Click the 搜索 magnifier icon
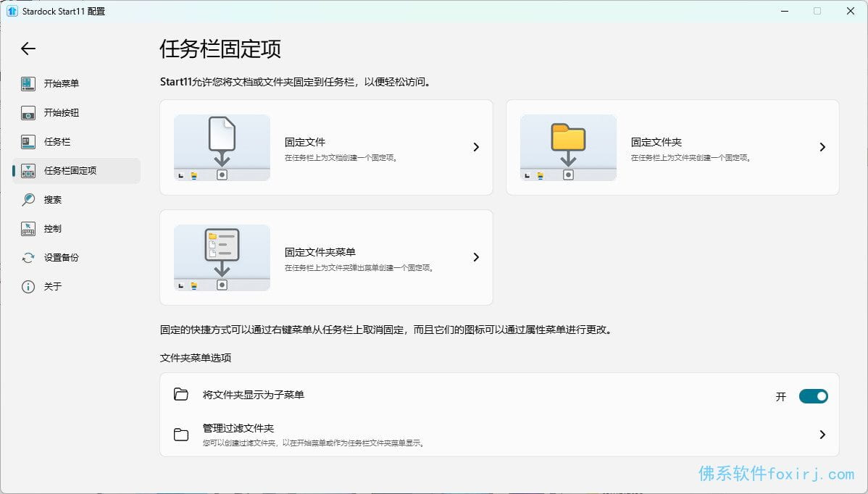868x494 pixels. tap(28, 200)
